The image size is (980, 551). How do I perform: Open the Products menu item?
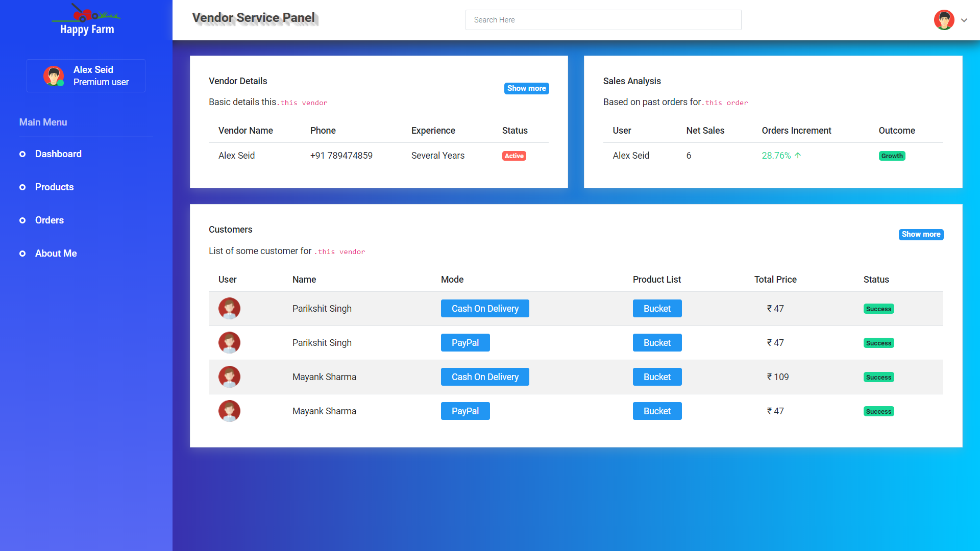tap(54, 187)
